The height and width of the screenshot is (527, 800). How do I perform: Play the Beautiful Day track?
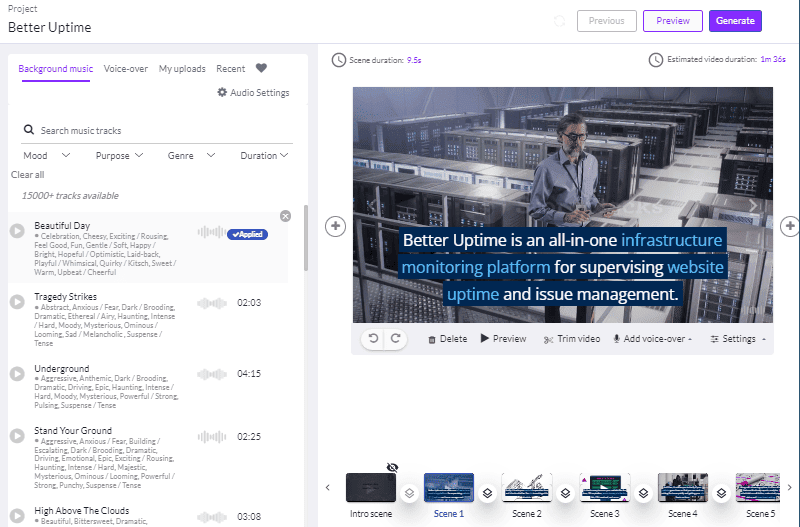coord(17,231)
